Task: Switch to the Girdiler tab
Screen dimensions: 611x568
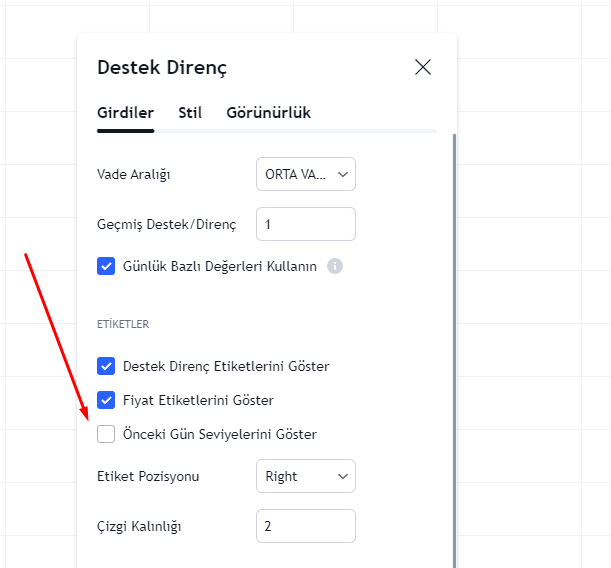Action: [125, 113]
